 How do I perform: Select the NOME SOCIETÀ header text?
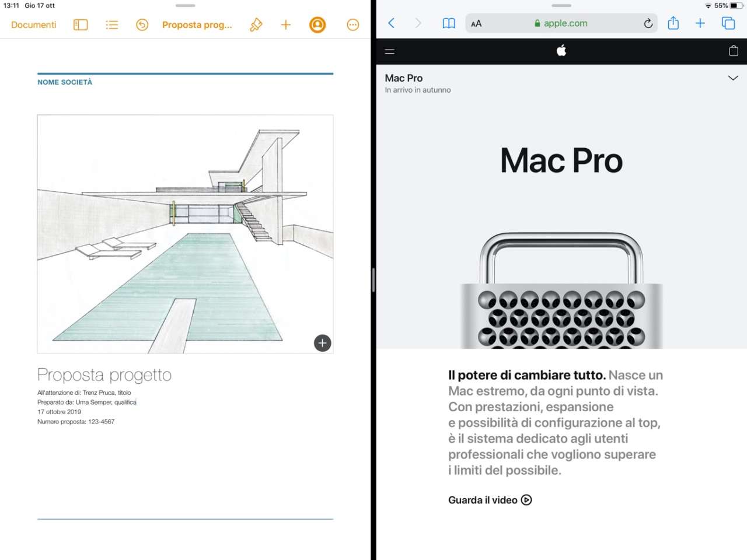pyautogui.click(x=65, y=82)
